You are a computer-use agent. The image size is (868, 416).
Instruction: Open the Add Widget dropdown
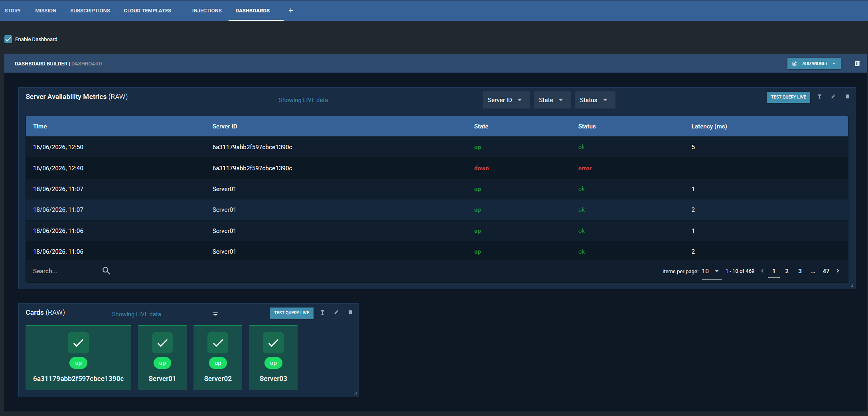pos(814,63)
